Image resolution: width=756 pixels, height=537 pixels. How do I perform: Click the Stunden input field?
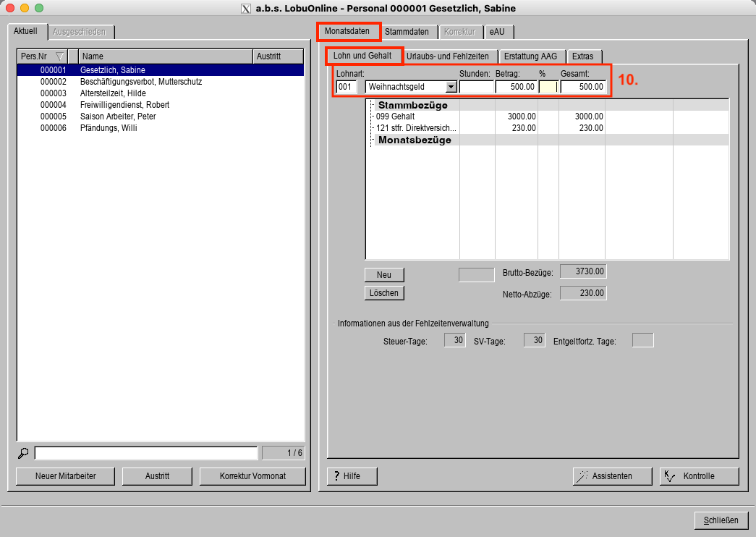click(476, 87)
